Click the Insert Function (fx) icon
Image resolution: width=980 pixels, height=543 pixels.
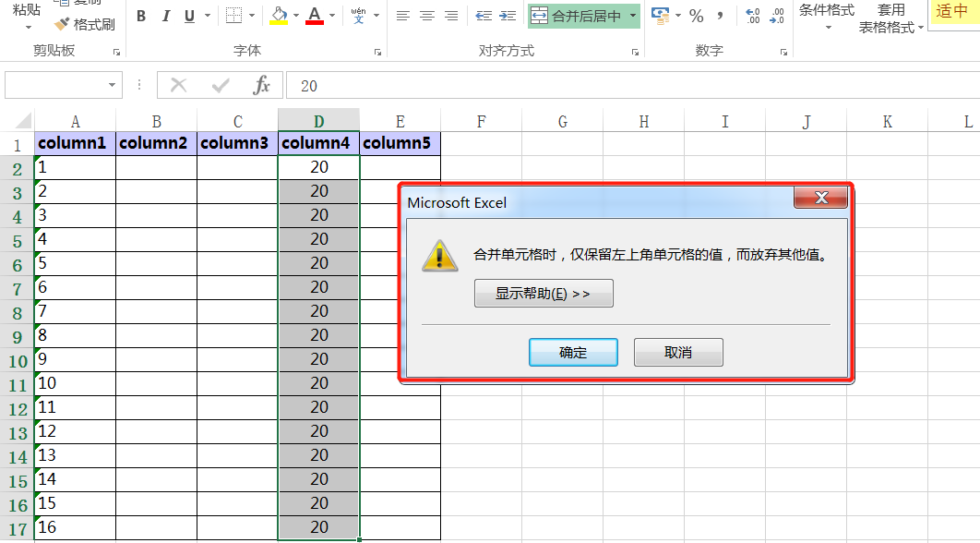[x=261, y=85]
